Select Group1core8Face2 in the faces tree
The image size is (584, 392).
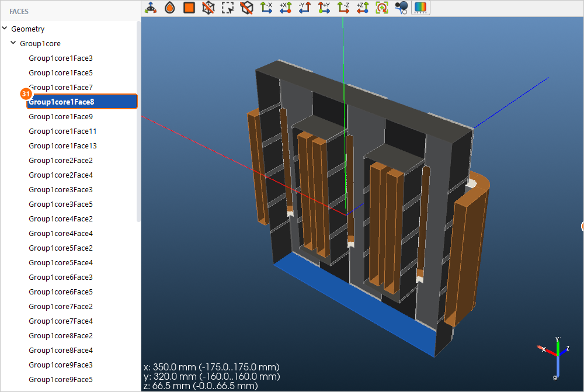coord(61,336)
